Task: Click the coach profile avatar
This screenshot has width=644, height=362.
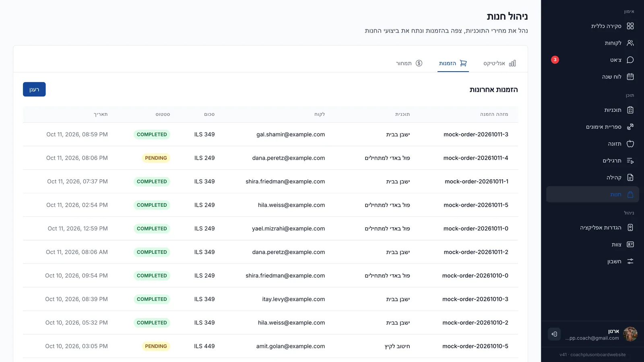Action: (630, 334)
